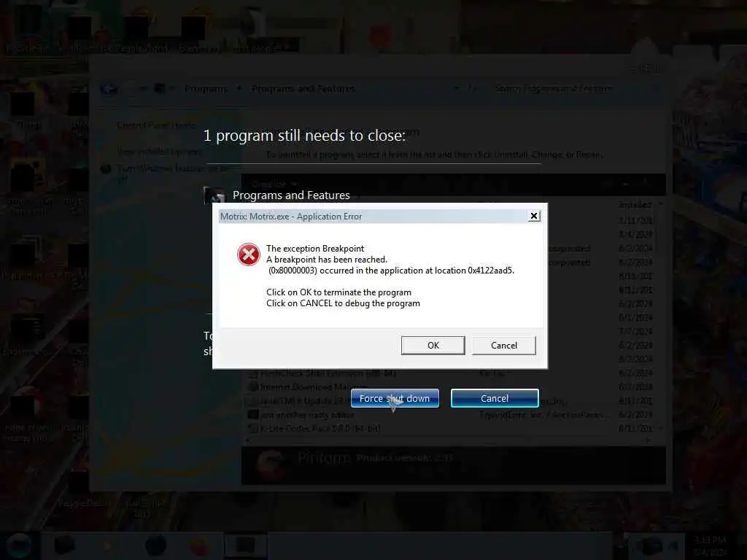
Task: Cancel the shutdown with the lower Cancel button
Action: [x=495, y=398]
